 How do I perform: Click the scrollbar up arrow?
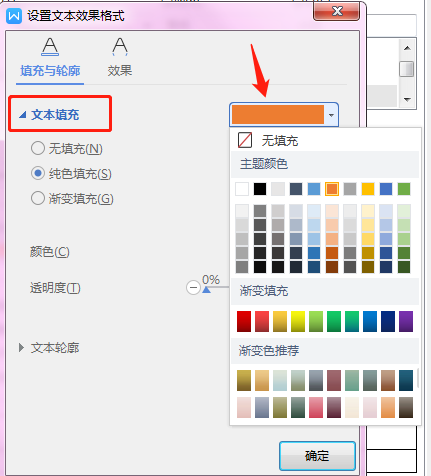click(x=407, y=48)
